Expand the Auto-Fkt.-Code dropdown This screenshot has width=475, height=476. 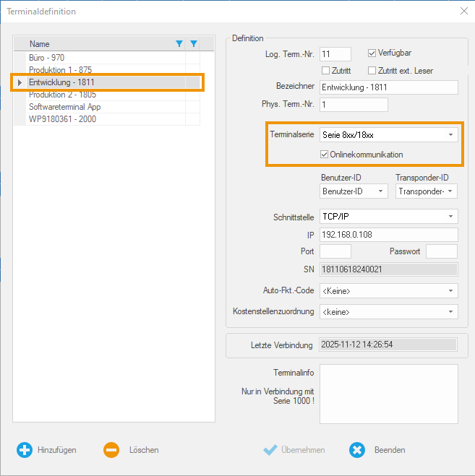pyautogui.click(x=450, y=291)
